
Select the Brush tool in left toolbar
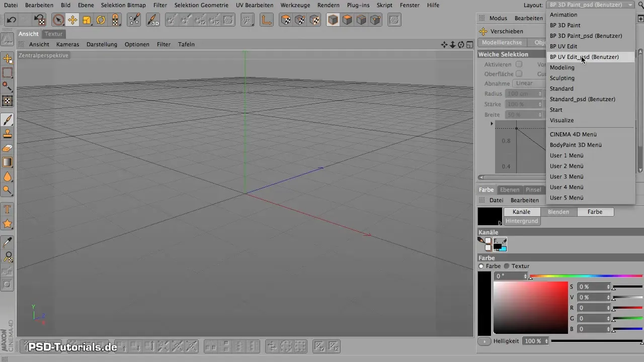click(x=8, y=120)
